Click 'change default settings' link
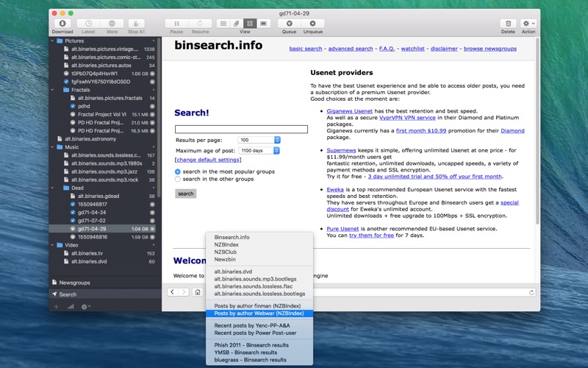The height and width of the screenshot is (368, 588). [x=208, y=160]
